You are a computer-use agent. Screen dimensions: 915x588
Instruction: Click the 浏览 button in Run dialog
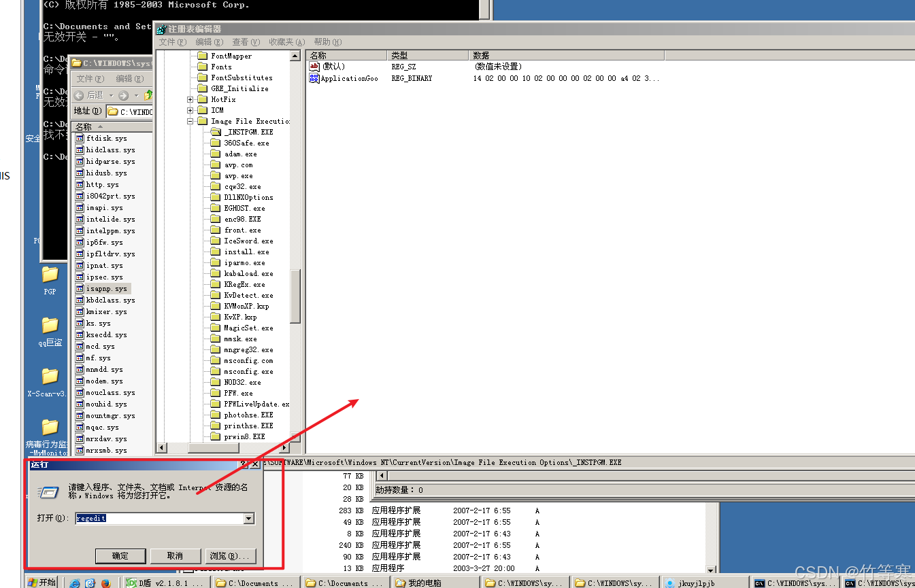pos(231,555)
